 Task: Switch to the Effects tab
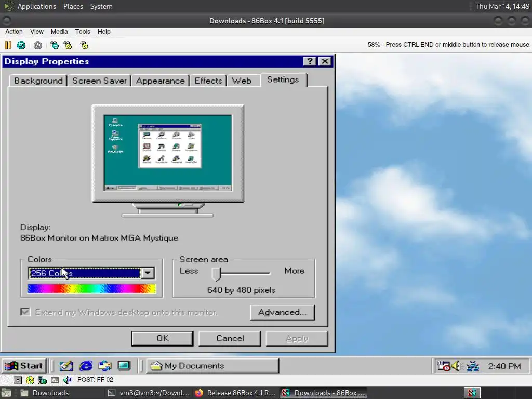click(x=208, y=81)
